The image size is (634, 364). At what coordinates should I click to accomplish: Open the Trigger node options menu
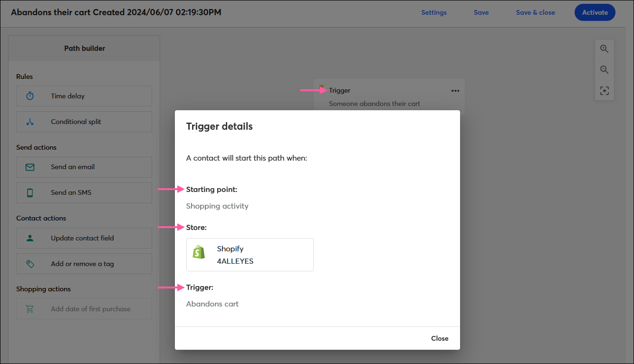(455, 90)
